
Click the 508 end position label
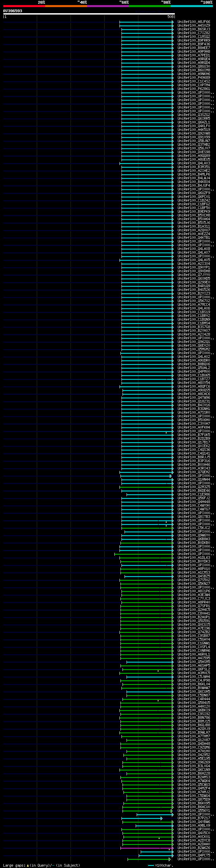tap(170, 17)
